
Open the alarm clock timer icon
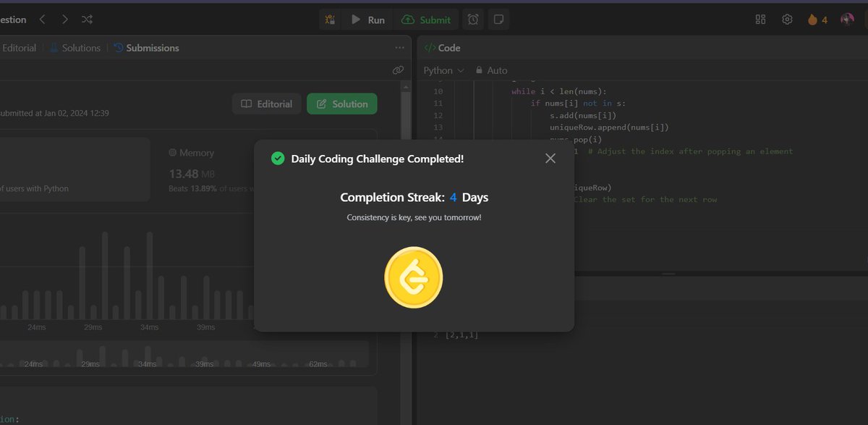tap(473, 20)
